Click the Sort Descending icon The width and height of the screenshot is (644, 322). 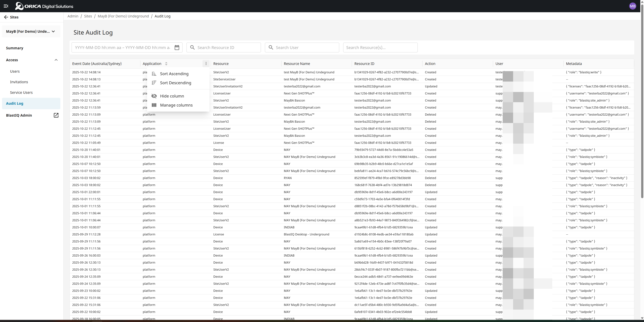coord(154,83)
